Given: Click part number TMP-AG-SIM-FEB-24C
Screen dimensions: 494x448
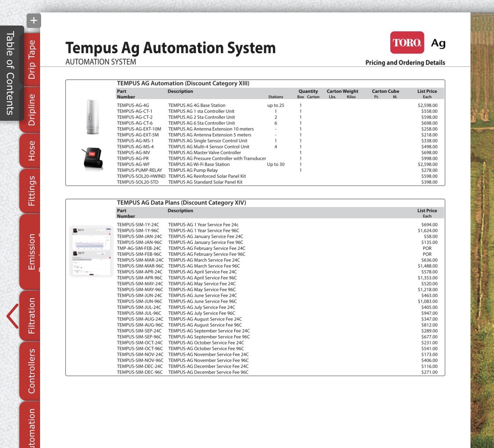Looking at the screenshot, I should pyautogui.click(x=139, y=249).
